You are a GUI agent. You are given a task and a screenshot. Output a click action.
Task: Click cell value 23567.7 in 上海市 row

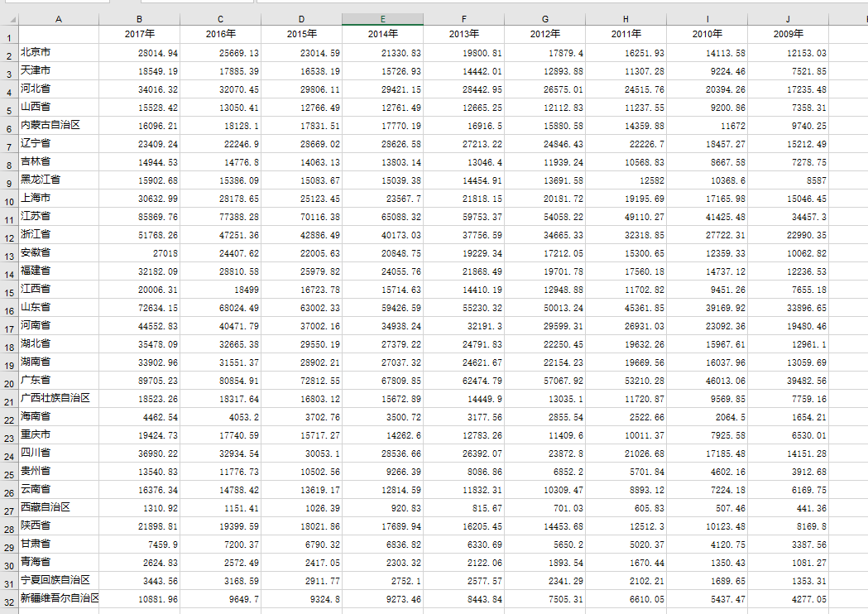tap(382, 199)
